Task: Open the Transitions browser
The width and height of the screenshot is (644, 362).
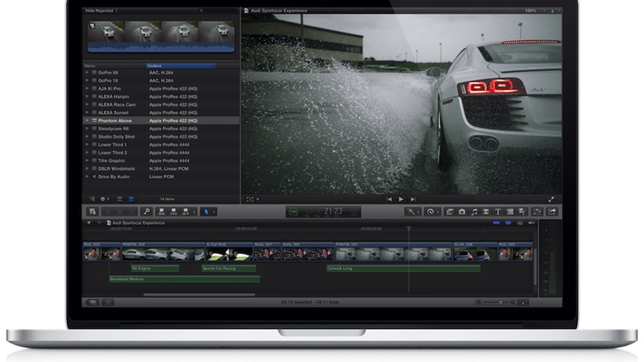Action: [486, 212]
